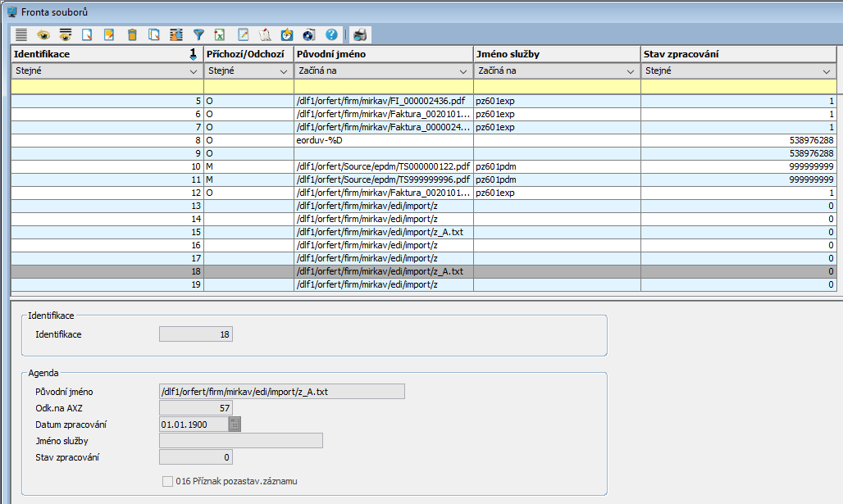Click the new blank record icon

pyautogui.click(x=87, y=34)
